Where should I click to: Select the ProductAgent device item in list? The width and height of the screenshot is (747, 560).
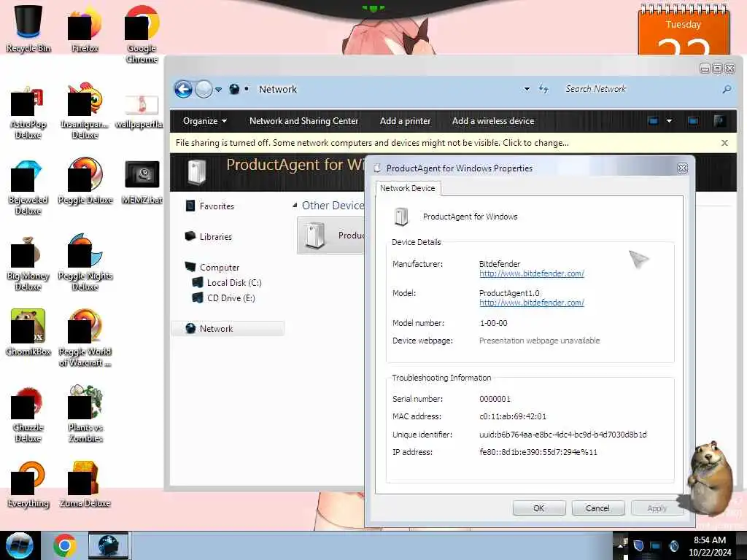click(331, 236)
